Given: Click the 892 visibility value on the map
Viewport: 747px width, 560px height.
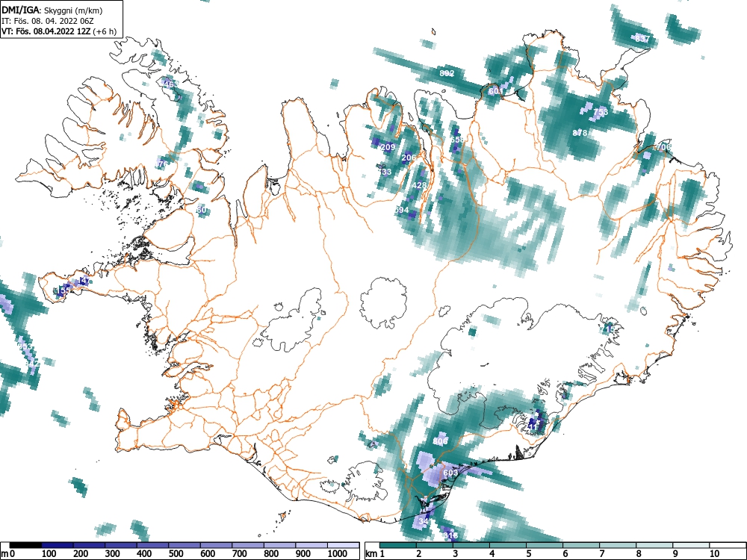Looking at the screenshot, I should 447,73.
